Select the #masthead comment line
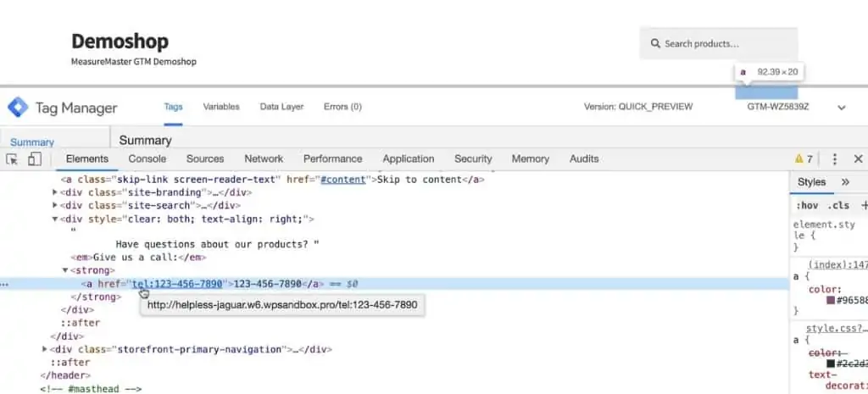This screenshot has width=868, height=394. click(x=90, y=389)
